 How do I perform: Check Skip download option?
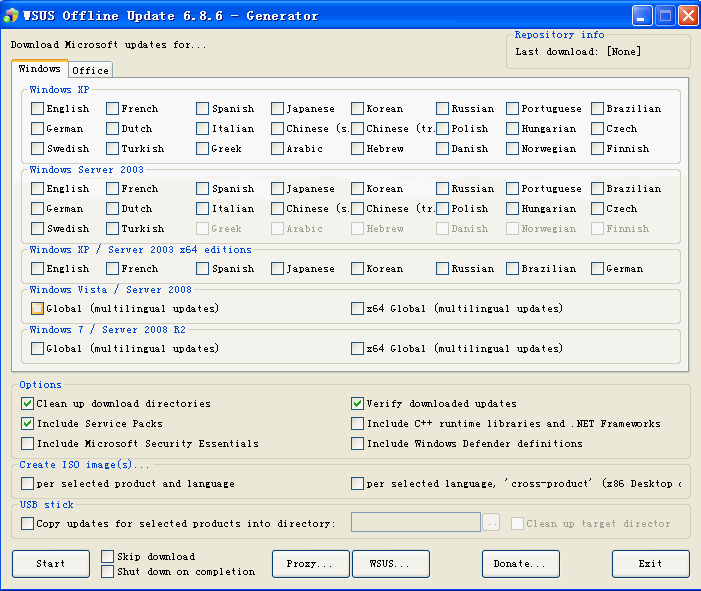point(108,557)
